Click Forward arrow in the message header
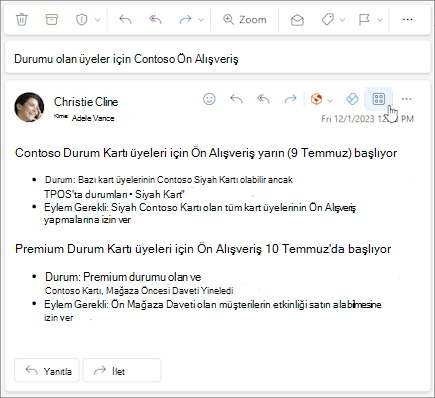The height and width of the screenshot is (398, 435). (290, 99)
